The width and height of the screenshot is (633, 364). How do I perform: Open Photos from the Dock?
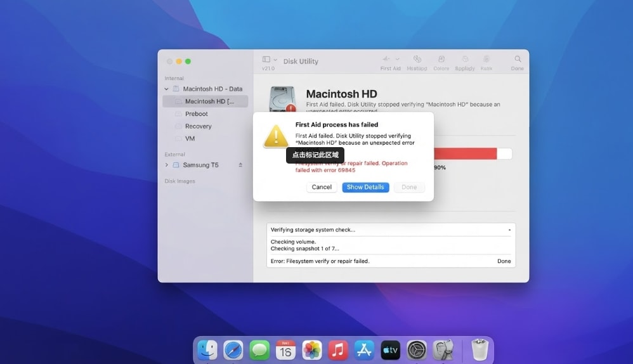click(312, 350)
